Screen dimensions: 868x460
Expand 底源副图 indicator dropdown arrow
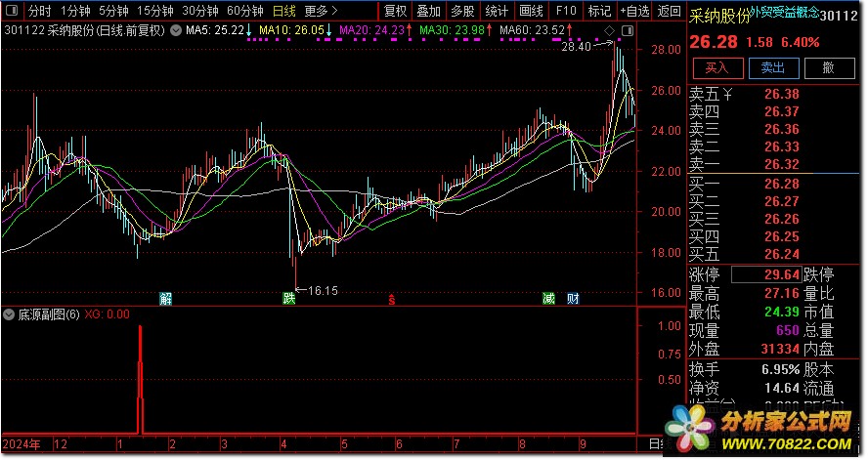pos(8,314)
